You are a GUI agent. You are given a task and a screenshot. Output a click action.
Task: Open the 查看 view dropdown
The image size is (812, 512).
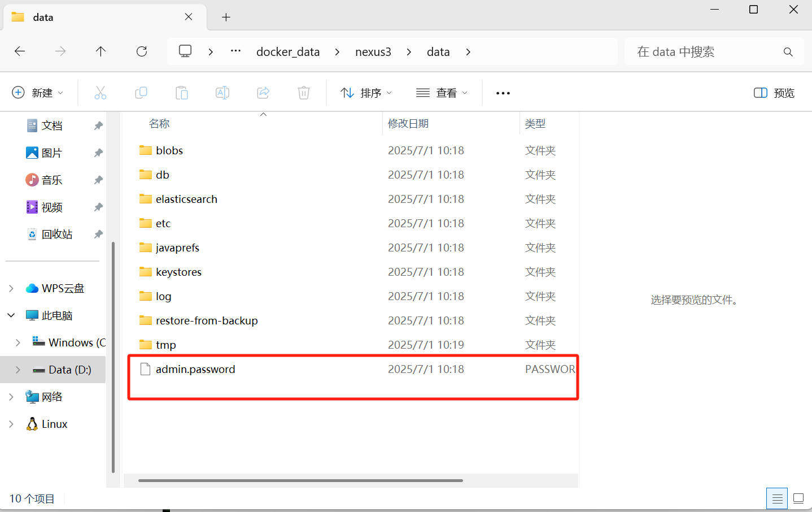pyautogui.click(x=442, y=93)
